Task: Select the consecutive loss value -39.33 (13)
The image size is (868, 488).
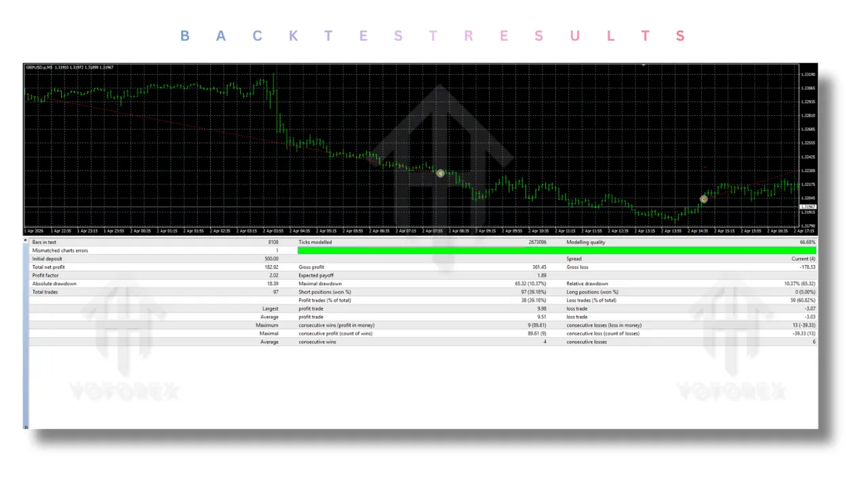Action: pos(804,333)
